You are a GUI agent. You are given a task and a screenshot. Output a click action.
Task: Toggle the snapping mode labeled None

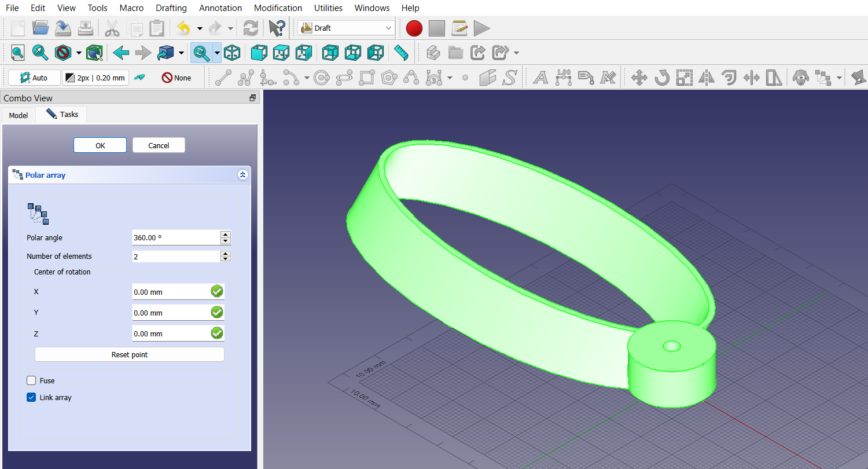point(175,77)
